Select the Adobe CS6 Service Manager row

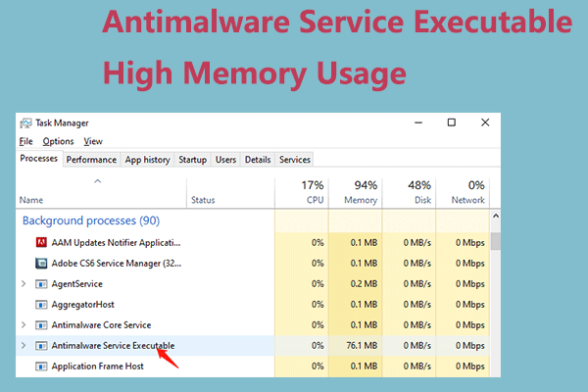point(253,264)
